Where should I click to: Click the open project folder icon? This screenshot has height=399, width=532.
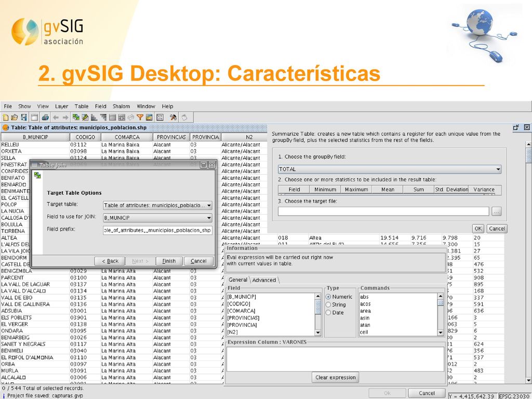[14, 117]
